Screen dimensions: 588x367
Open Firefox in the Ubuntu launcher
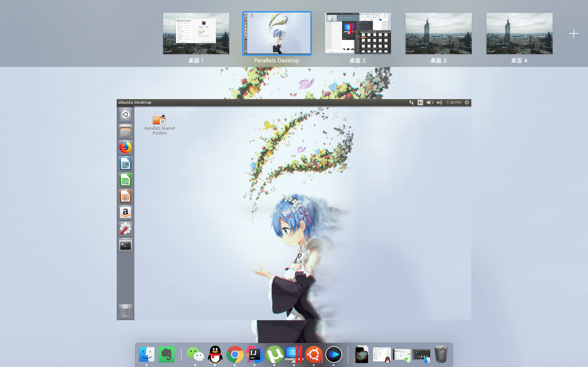pyautogui.click(x=125, y=147)
